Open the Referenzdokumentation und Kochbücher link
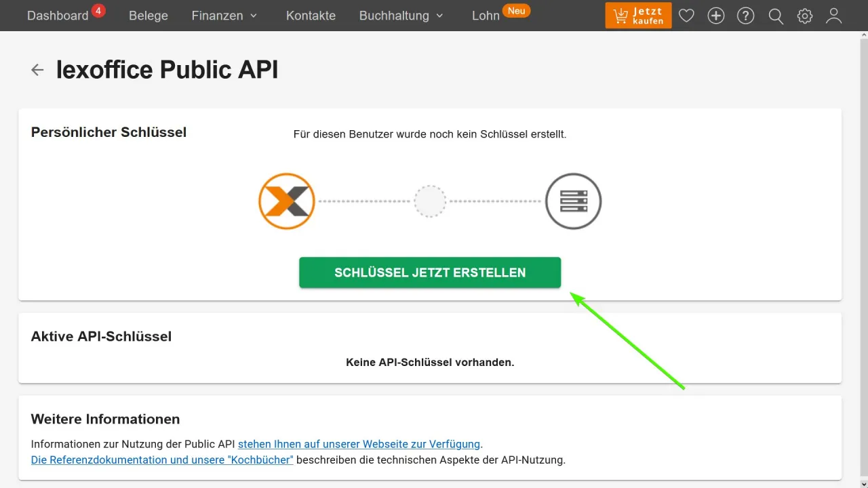Viewport: 868px width, 488px height. tap(161, 460)
